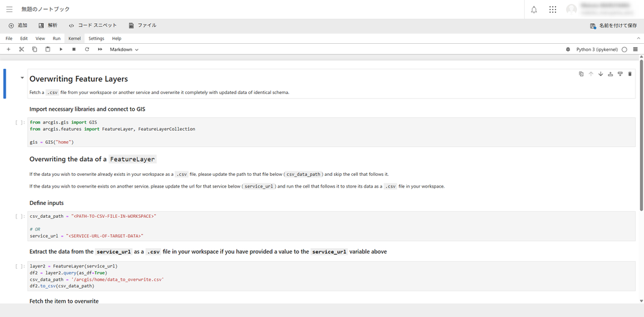Open the Settings menu
The image size is (644, 317).
pos(96,38)
